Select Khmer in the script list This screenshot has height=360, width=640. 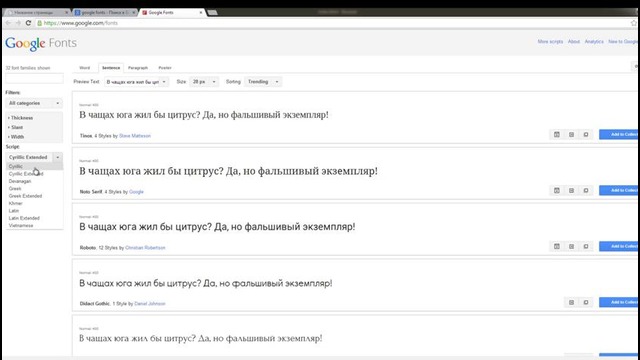pyautogui.click(x=34, y=203)
